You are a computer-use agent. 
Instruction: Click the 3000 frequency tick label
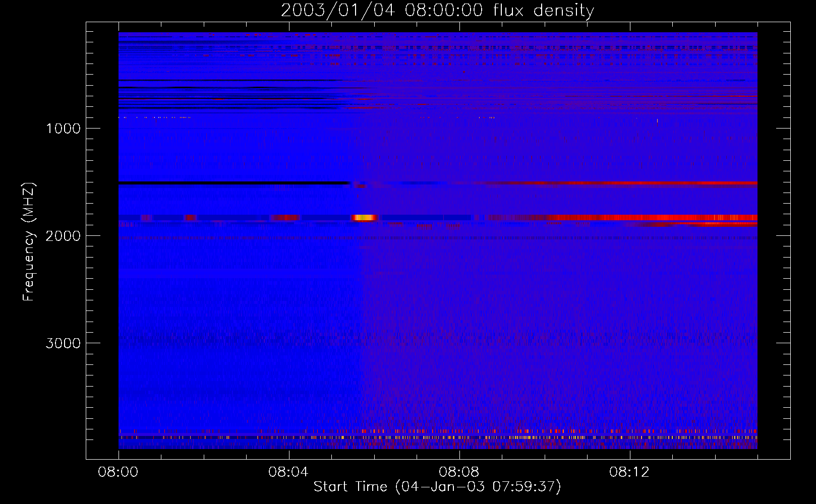63,343
